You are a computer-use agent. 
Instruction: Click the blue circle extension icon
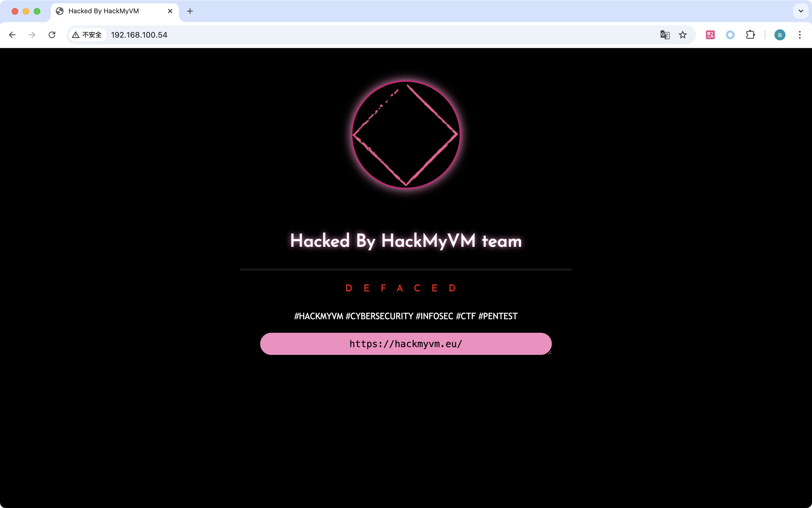pyautogui.click(x=730, y=35)
